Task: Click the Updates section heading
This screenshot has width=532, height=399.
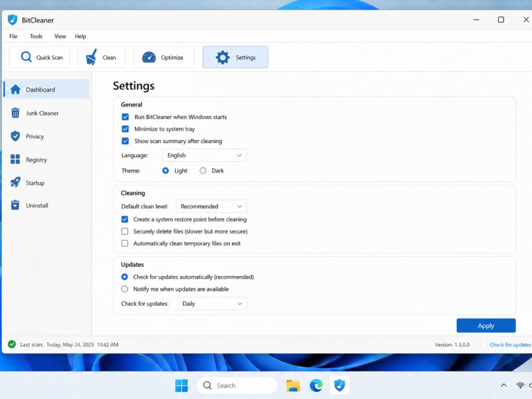Action: [x=132, y=264]
